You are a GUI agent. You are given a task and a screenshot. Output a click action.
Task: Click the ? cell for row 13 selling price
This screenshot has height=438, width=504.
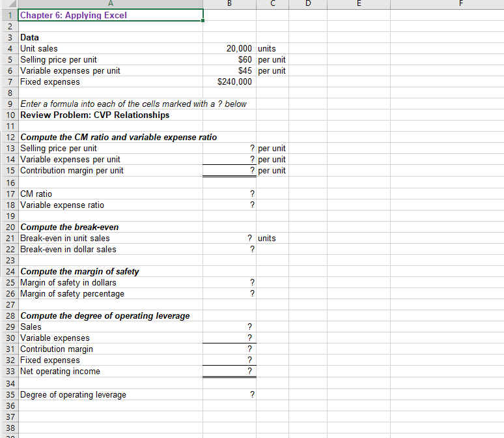[x=229, y=149]
